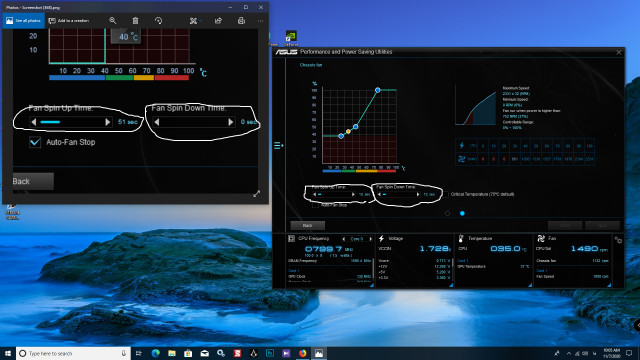Click the Chassis fan heading label
The image size is (640, 360).
click(x=311, y=65)
